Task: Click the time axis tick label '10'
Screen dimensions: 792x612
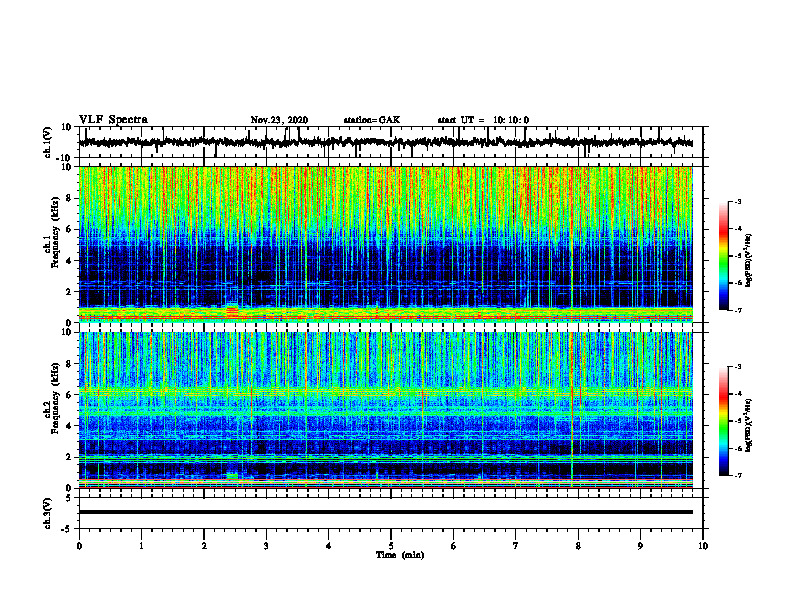Action: pyautogui.click(x=703, y=546)
